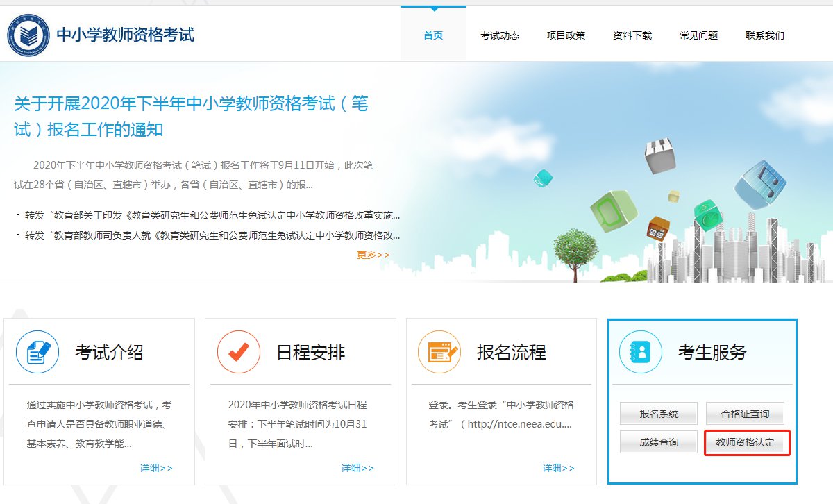Go to 项目政策 in the navigation
This screenshot has height=504, width=833.
coord(566,35)
